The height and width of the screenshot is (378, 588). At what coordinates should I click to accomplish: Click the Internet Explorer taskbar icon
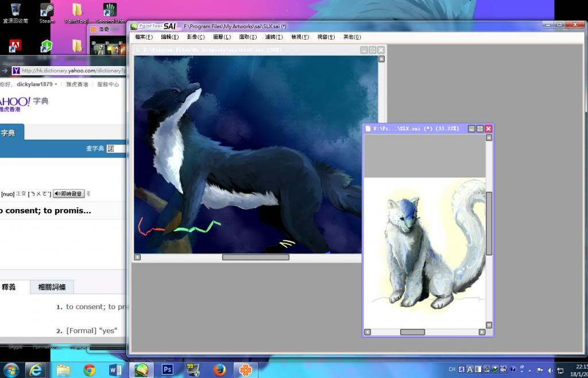tap(36, 370)
